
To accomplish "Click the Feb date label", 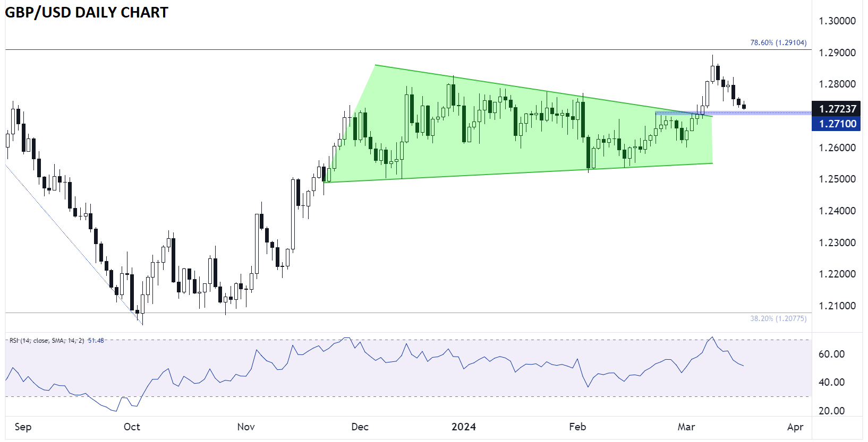I will (x=577, y=427).
